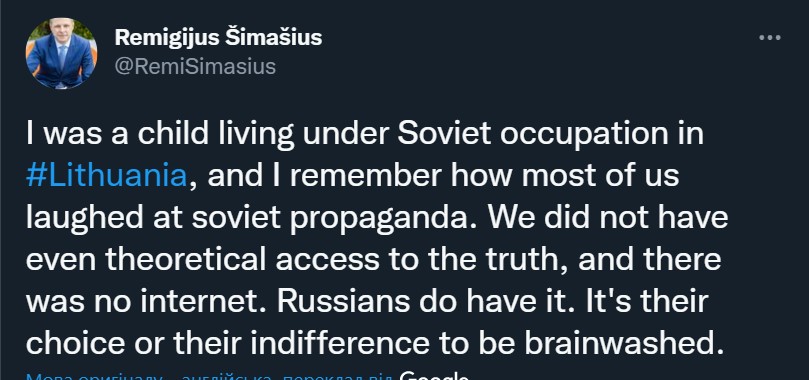The width and height of the screenshot is (809, 380).
Task: Open the @RemiSimasius handle link
Action: pyautogui.click(x=195, y=67)
